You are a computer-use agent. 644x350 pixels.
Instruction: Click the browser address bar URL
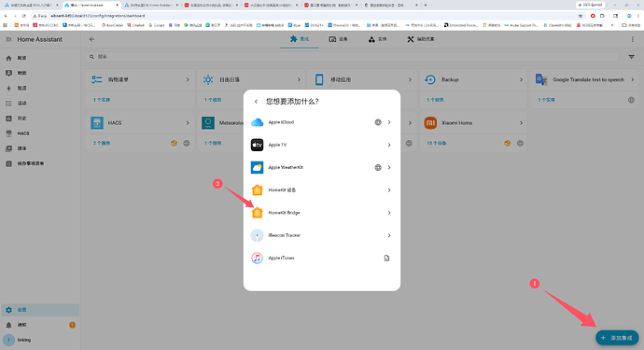(x=98, y=16)
